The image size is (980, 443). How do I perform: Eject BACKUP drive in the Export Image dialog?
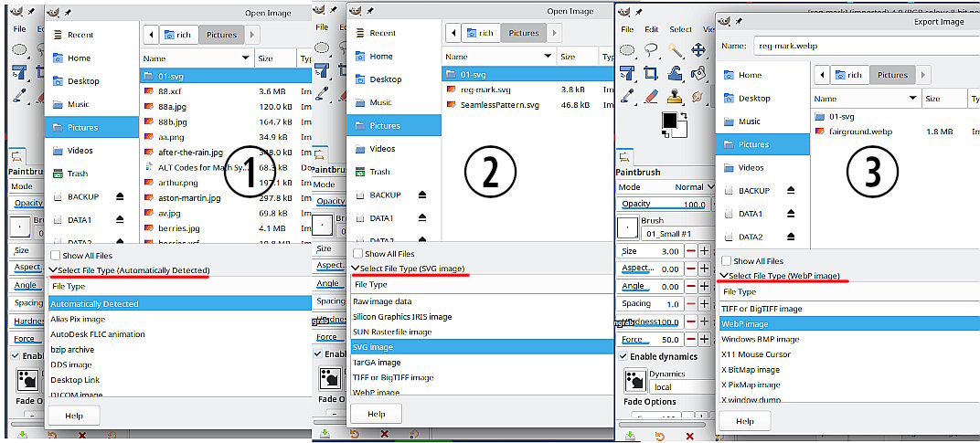click(792, 190)
